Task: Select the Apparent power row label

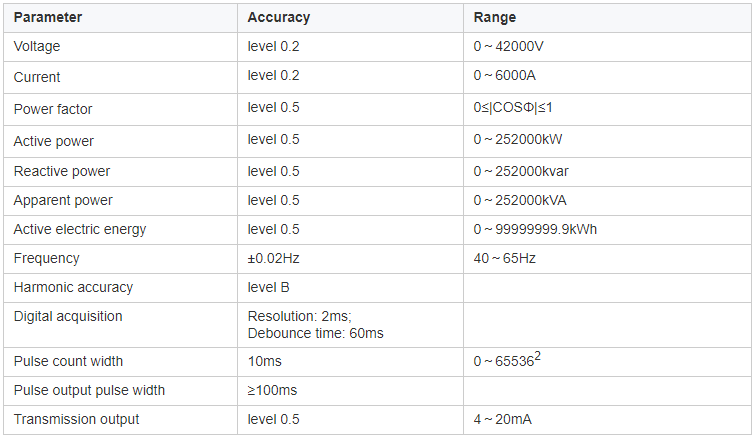Action: (x=63, y=200)
